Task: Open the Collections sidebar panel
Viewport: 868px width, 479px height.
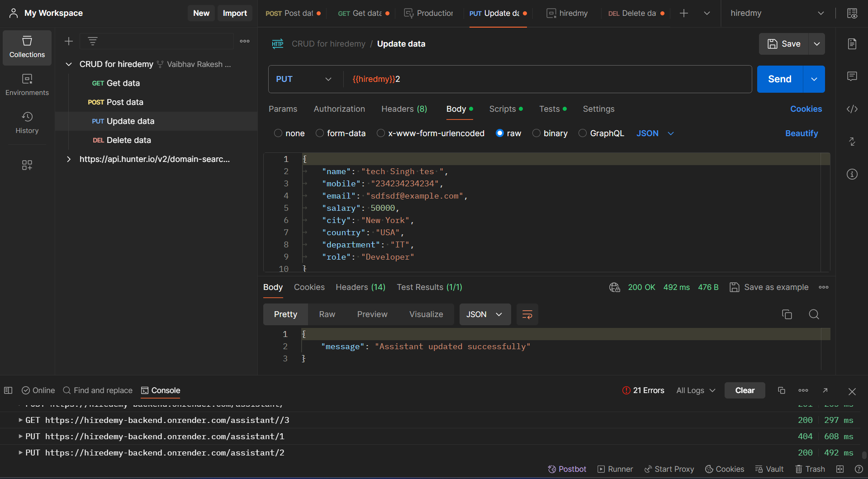Action: point(27,47)
